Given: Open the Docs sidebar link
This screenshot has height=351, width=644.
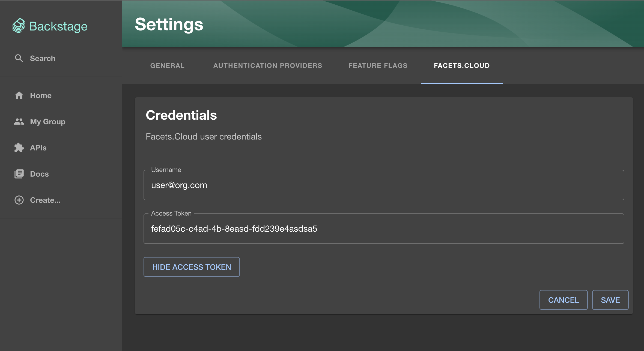Looking at the screenshot, I should 39,174.
